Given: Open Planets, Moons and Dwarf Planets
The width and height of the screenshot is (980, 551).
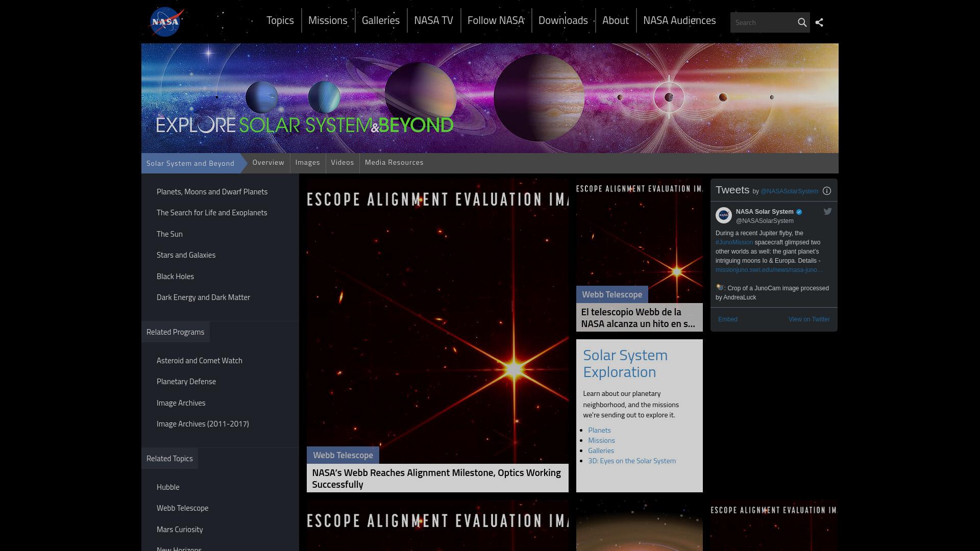Looking at the screenshot, I should pyautogui.click(x=212, y=192).
